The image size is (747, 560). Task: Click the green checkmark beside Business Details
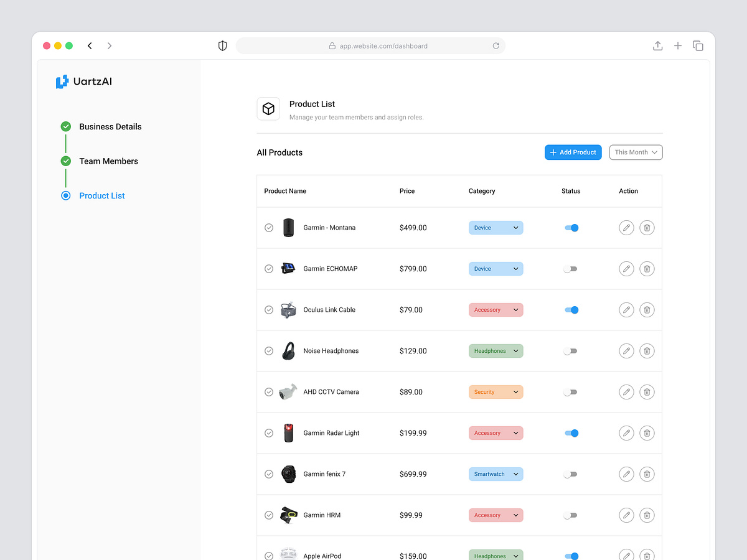[x=65, y=126]
